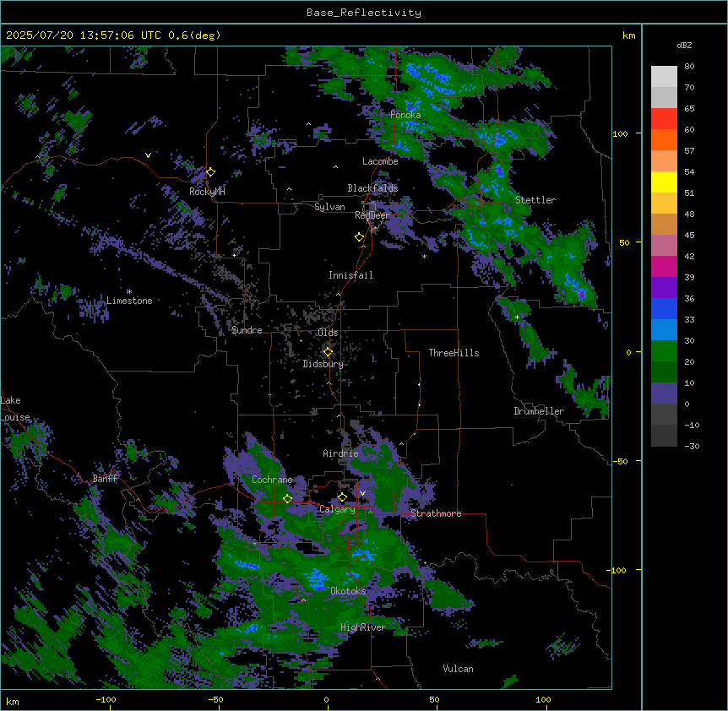Pick the bright green 20-30 dBZ legend swatch
This screenshot has width=728, height=711.
coord(664,351)
